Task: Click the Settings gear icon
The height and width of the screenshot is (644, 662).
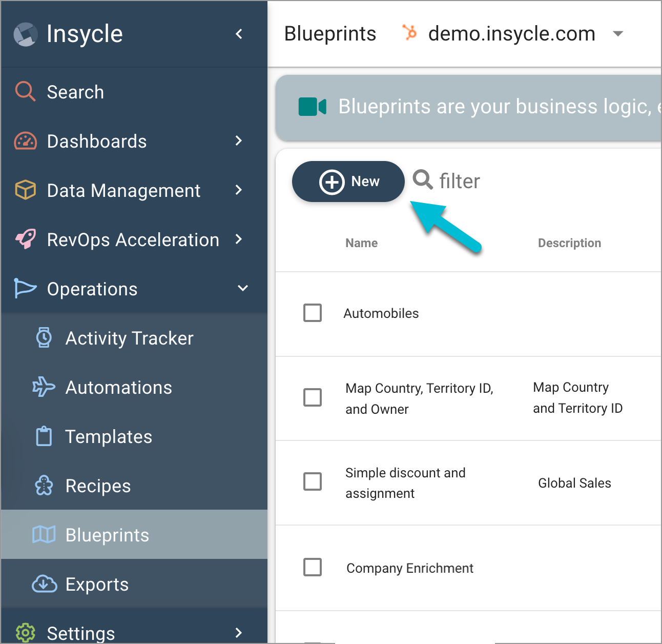Action: pos(25,633)
